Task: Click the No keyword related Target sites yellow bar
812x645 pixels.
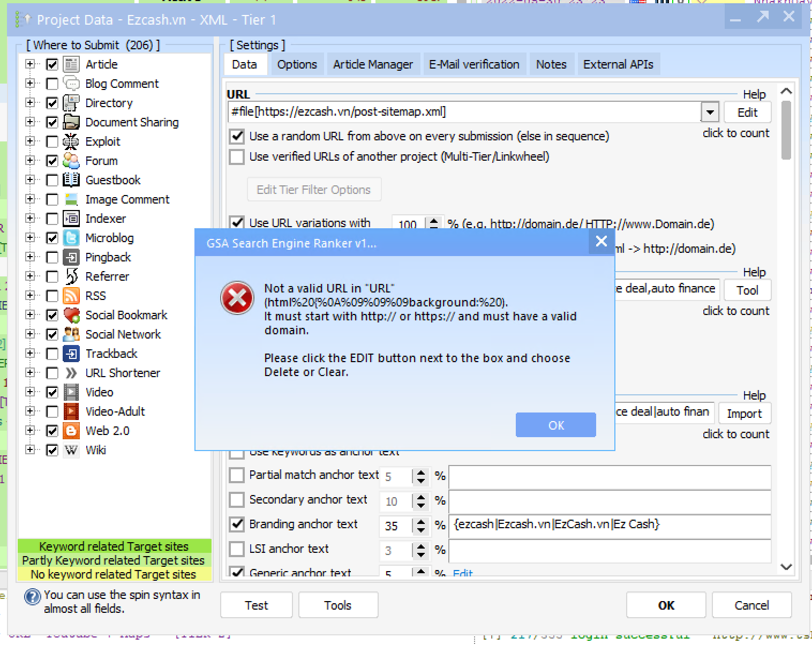Action: click(115, 574)
